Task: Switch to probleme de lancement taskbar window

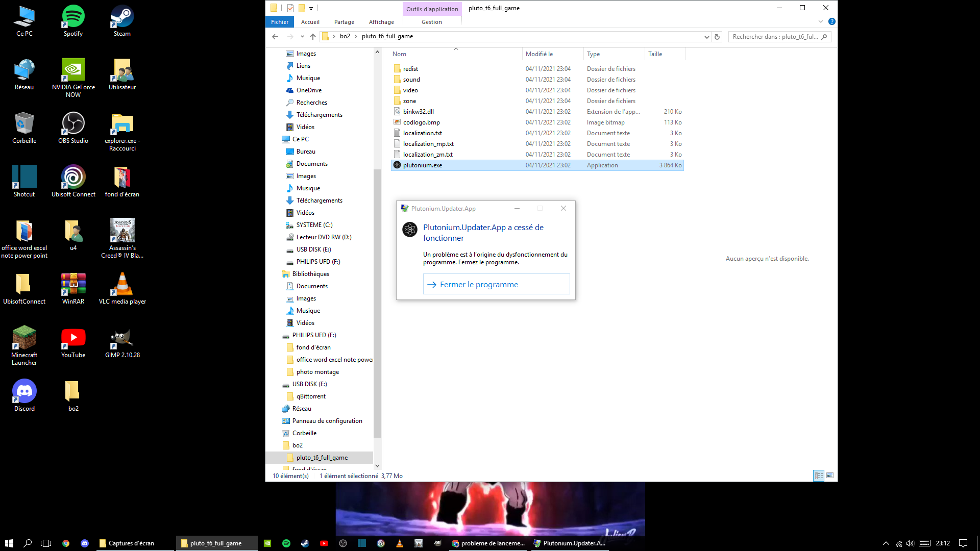Action: click(488, 543)
